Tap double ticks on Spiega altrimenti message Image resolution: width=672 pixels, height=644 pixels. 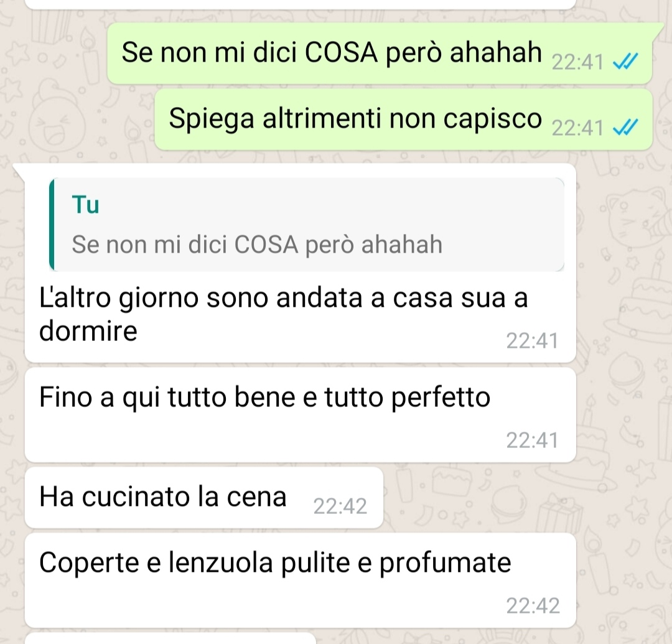(625, 128)
